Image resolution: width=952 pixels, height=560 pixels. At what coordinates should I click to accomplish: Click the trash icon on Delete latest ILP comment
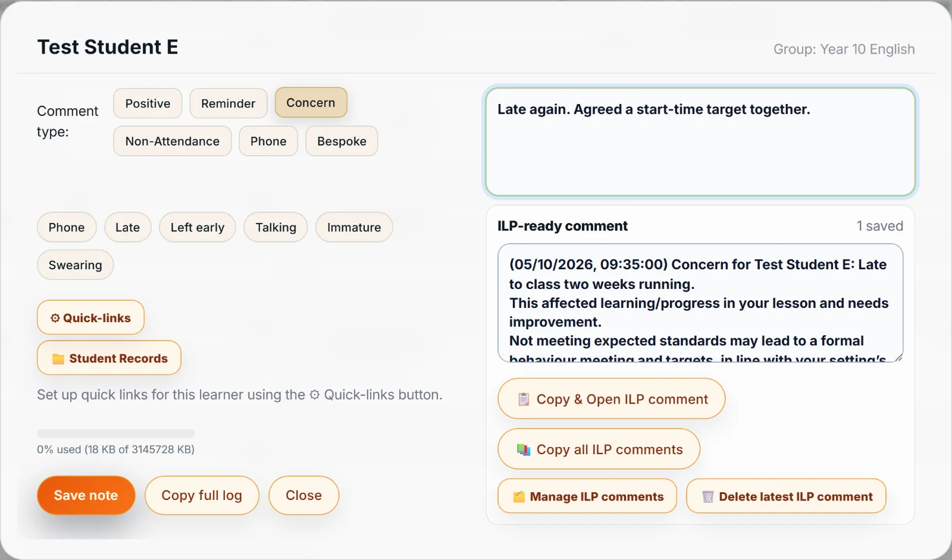click(x=707, y=496)
